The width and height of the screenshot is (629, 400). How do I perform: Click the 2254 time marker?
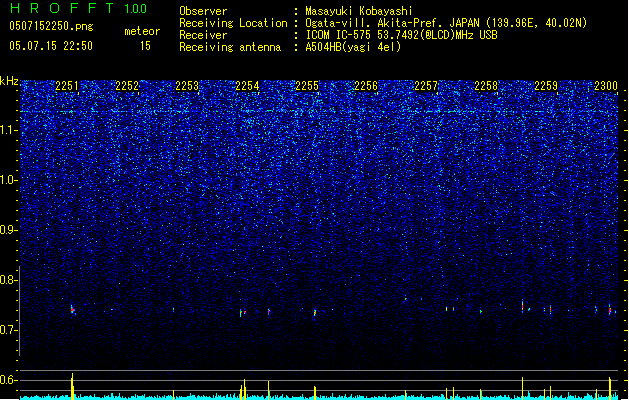[247, 86]
